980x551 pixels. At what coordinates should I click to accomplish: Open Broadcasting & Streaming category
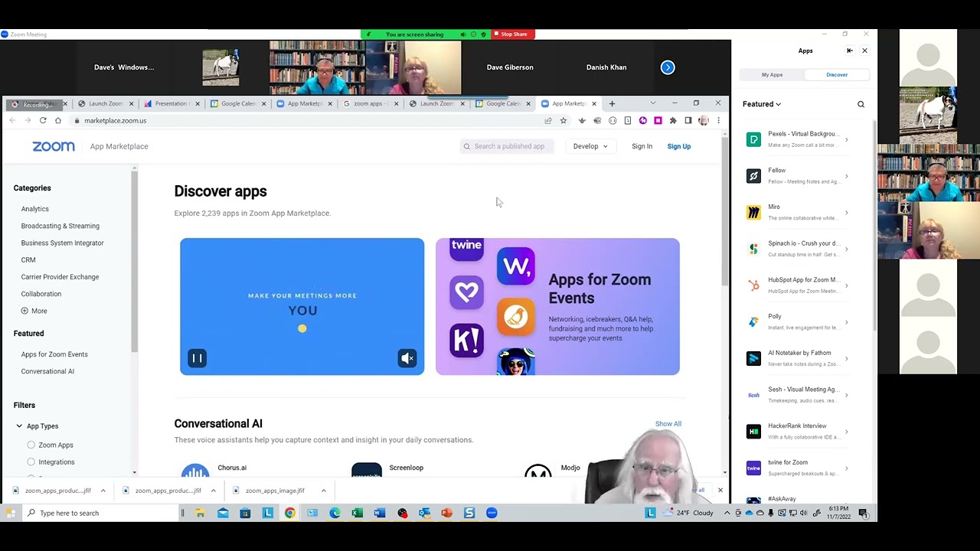(60, 226)
